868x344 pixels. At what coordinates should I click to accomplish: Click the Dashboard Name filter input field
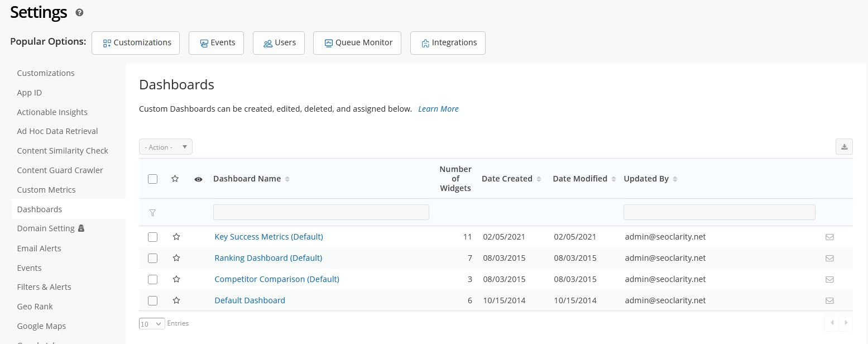pos(321,212)
